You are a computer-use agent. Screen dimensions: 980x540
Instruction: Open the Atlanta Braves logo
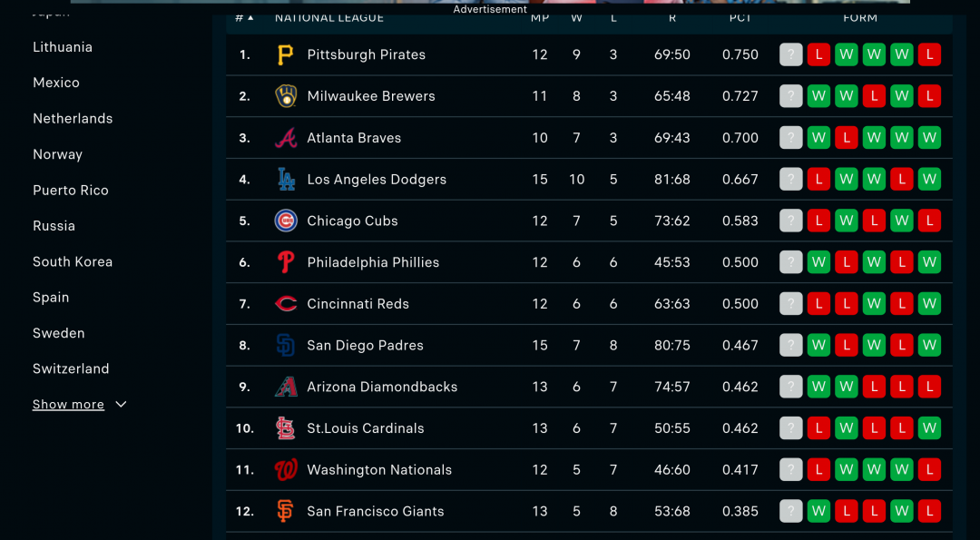tap(286, 138)
